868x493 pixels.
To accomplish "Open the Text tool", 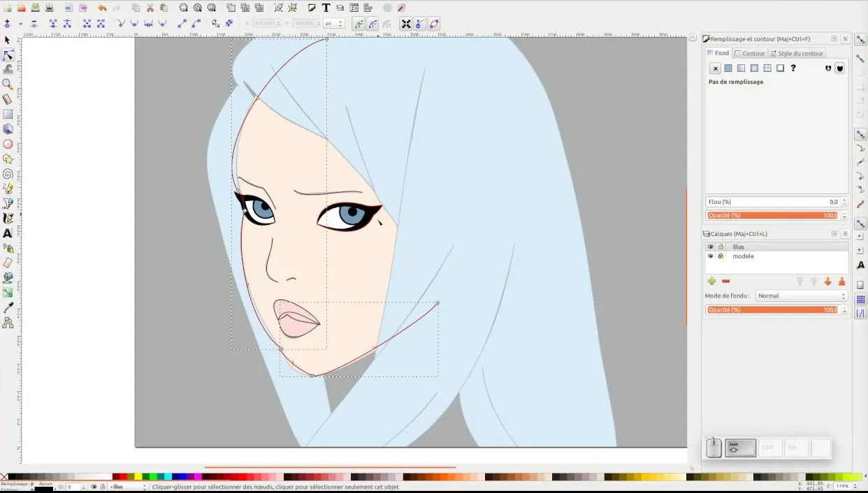I will 8,233.
